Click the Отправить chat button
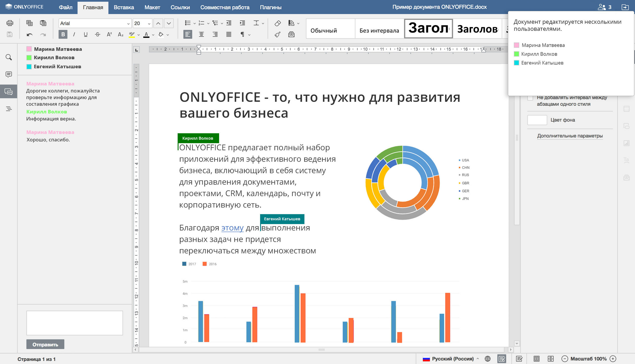The image size is (635, 364). pyautogui.click(x=45, y=344)
